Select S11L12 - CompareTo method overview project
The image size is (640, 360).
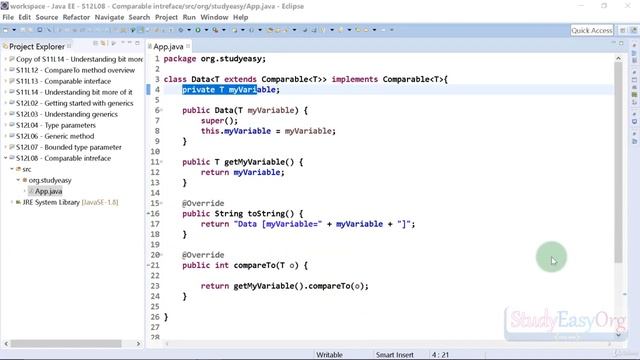point(75,70)
